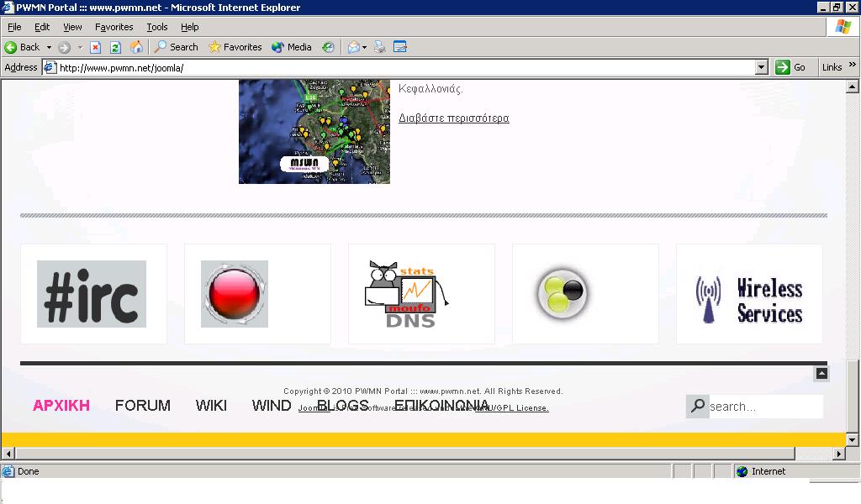Click the Print toolbar icon

(x=380, y=47)
